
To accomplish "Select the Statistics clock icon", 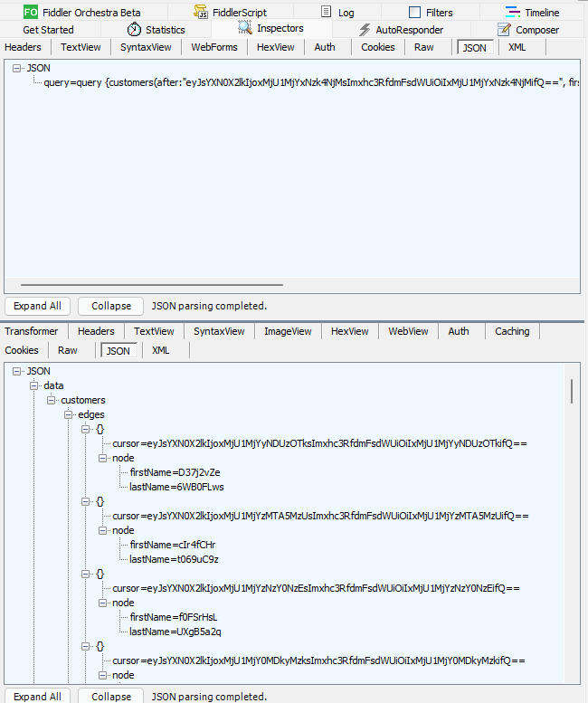I will (x=134, y=30).
